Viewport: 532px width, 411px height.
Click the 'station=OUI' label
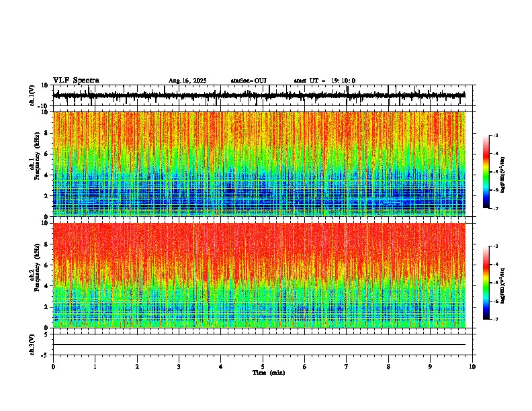coord(249,81)
